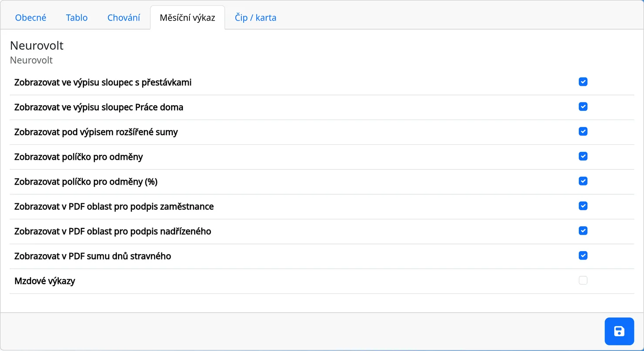The image size is (644, 351).
Task: Click the 'Zobrazovat políčko pro odměny (%)' label
Action: pyautogui.click(x=86, y=182)
